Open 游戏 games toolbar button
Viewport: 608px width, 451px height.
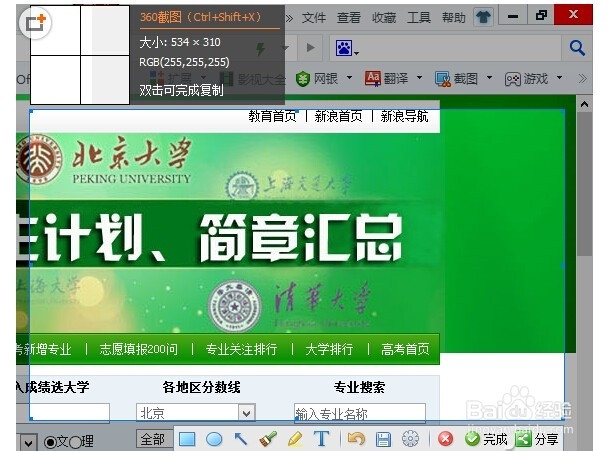(x=527, y=79)
